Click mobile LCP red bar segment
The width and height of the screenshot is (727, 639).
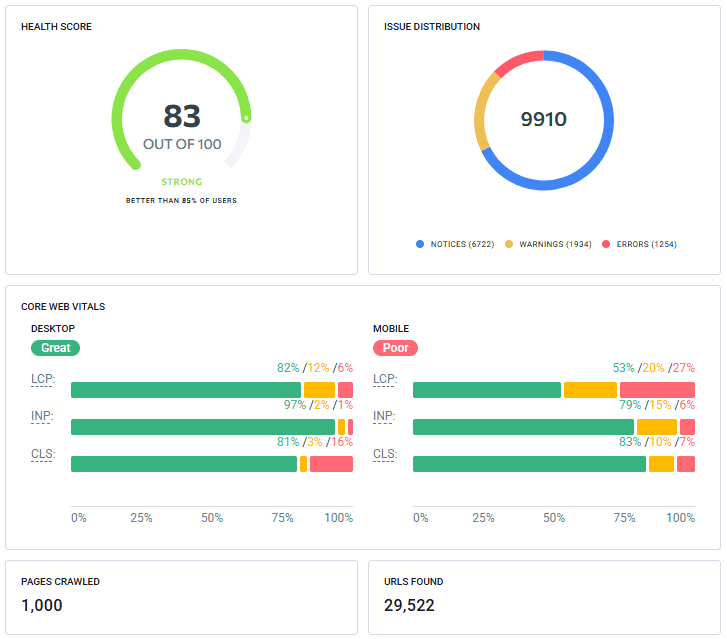tap(657, 390)
